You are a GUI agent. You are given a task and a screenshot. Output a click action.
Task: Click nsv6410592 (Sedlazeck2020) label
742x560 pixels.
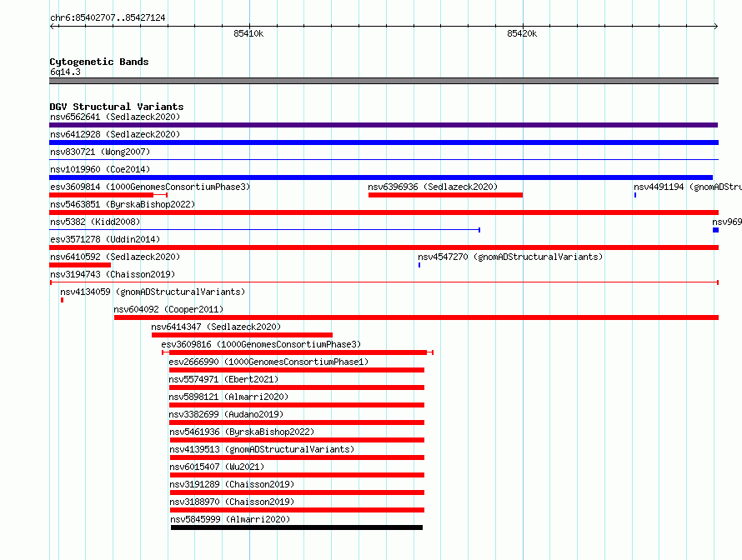coord(115,257)
